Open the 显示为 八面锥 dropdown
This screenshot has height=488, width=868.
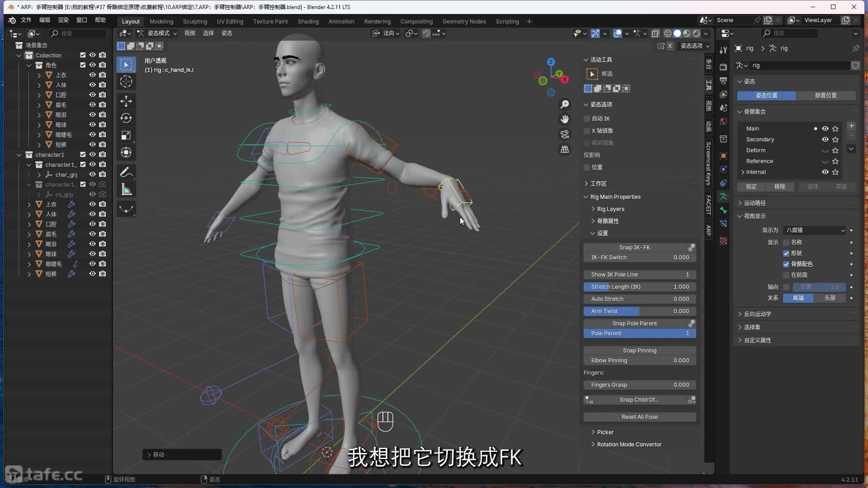[x=814, y=230]
